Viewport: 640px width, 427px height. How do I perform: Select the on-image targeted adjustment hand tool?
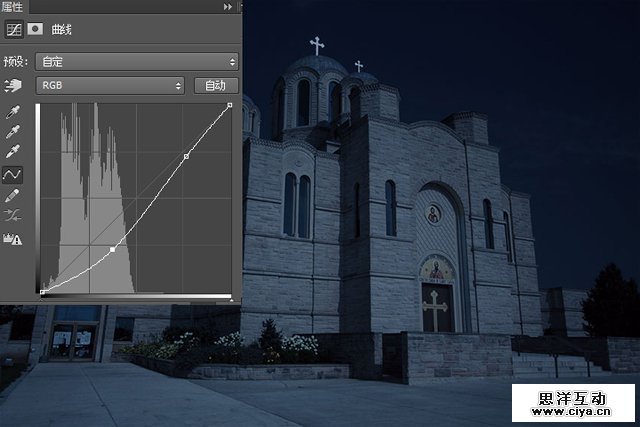click(x=14, y=85)
